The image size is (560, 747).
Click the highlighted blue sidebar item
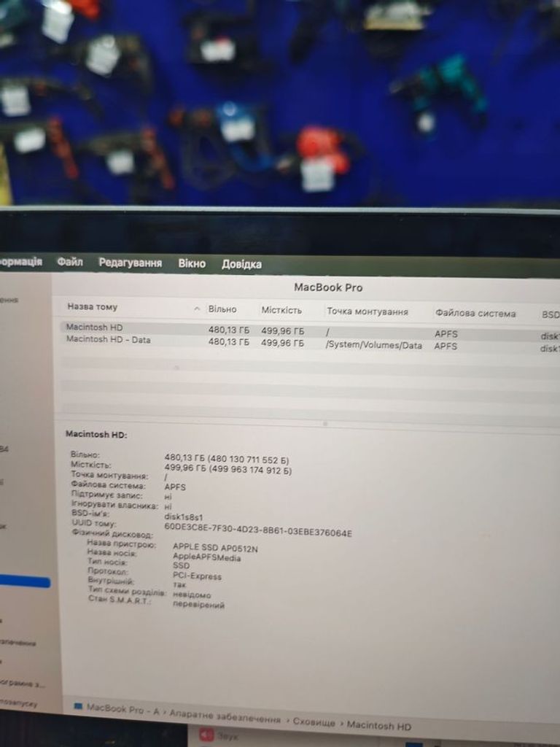(25, 581)
